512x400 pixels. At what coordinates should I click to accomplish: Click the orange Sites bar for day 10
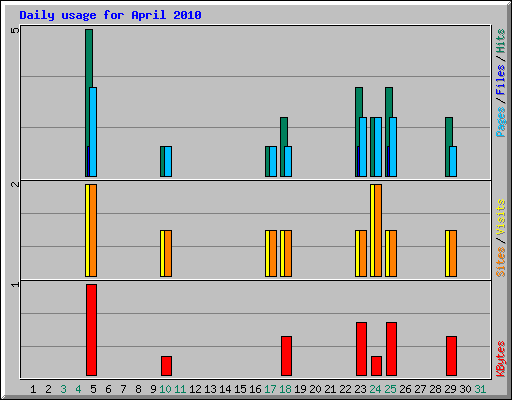coord(168,253)
